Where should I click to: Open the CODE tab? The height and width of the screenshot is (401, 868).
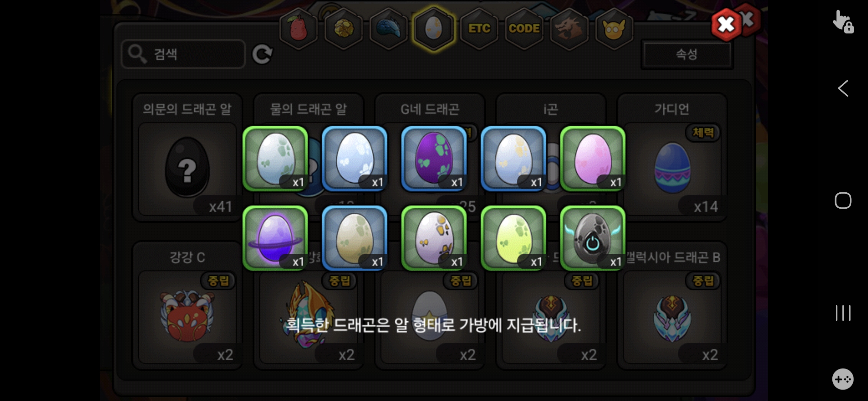(524, 29)
